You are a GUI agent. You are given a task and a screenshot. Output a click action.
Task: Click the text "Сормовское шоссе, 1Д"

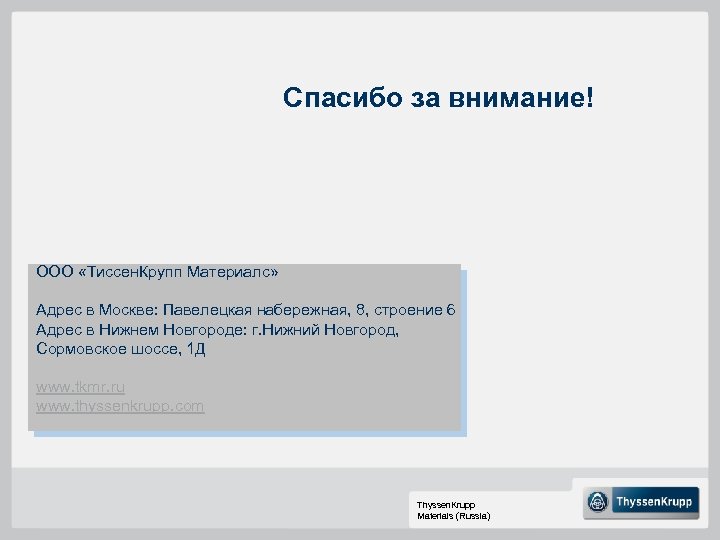[120, 349]
